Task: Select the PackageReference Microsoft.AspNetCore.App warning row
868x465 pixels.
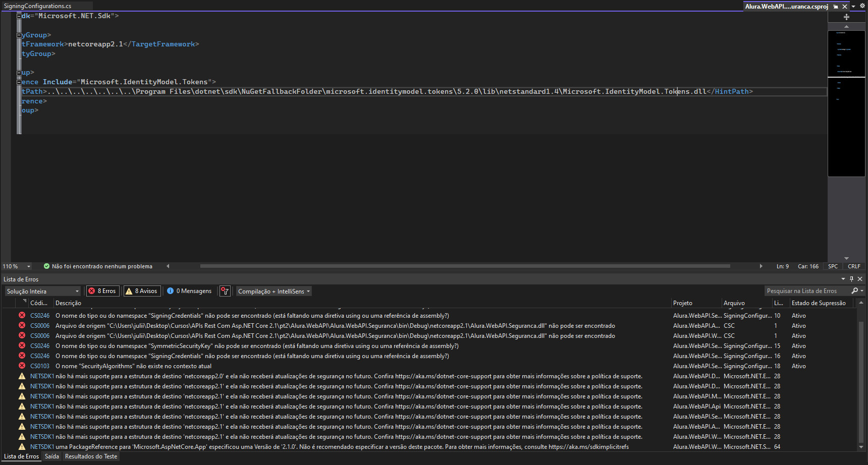Action: [x=429, y=447]
